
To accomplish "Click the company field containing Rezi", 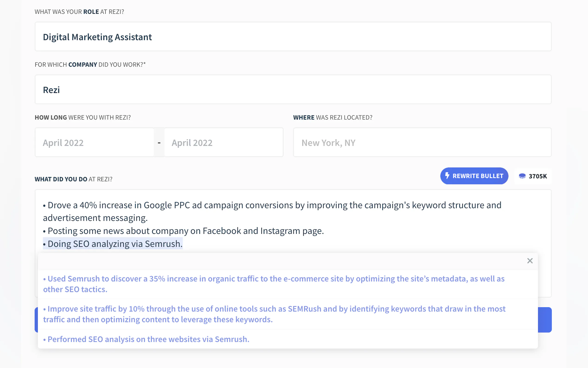I will point(293,89).
